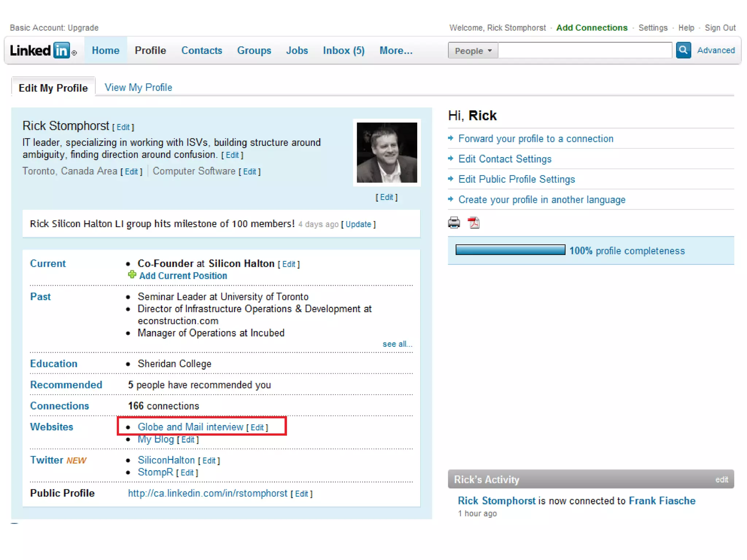This screenshot has width=747, height=560.
Task: Open Inbox (5) in navigation bar
Action: point(343,50)
